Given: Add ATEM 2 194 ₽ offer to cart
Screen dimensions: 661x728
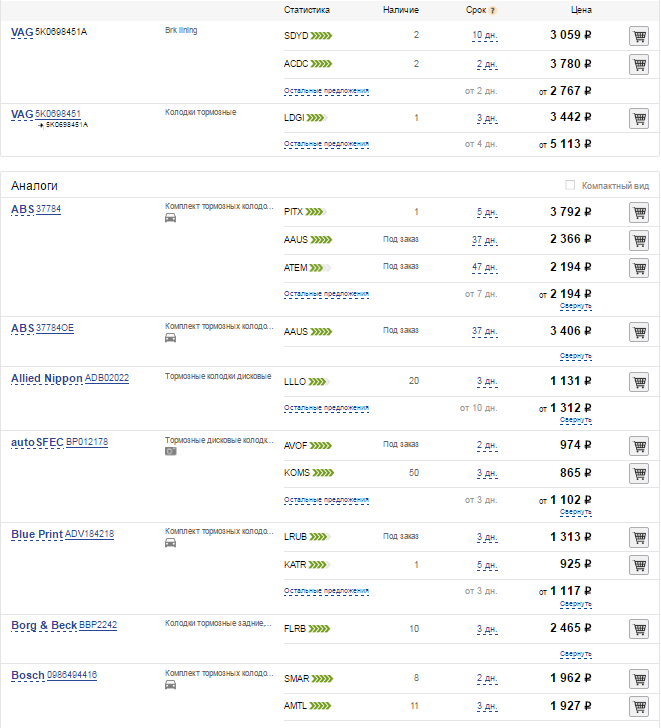Looking at the screenshot, I should (x=639, y=268).
